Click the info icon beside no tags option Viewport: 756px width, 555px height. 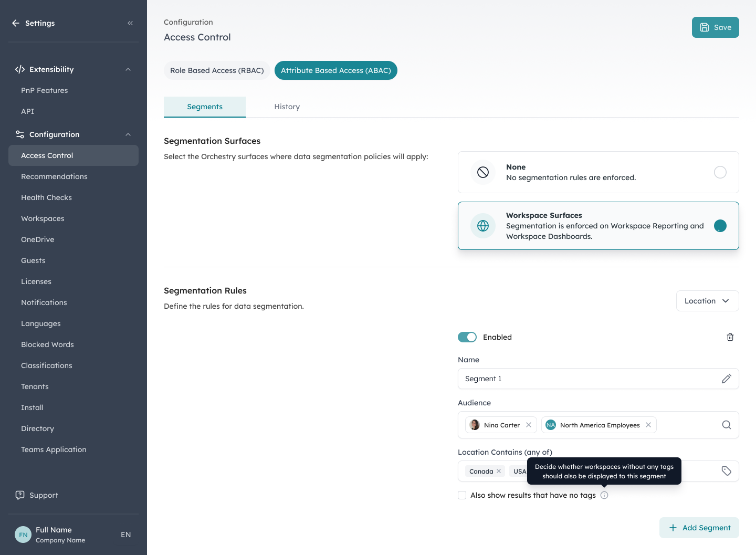[604, 495]
